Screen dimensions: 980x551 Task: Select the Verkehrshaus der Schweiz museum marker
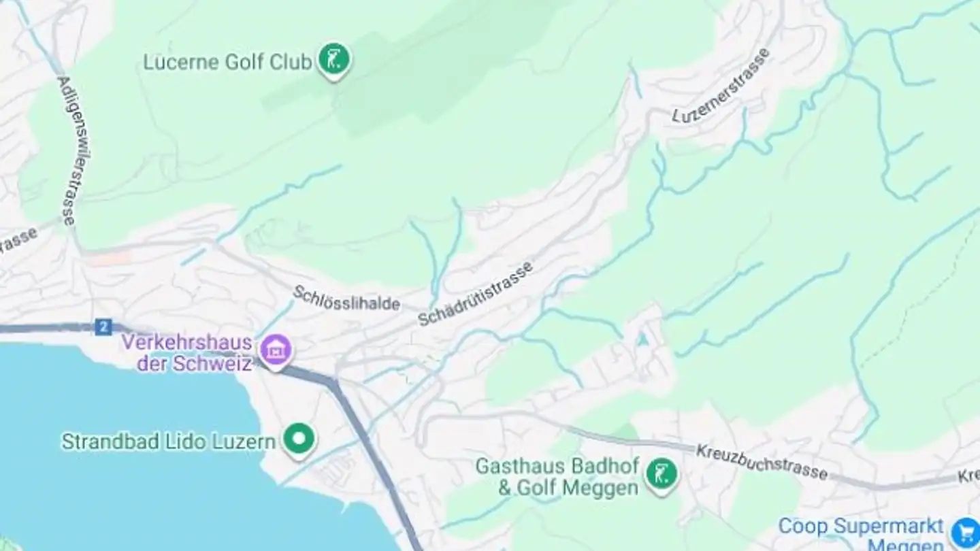[276, 351]
